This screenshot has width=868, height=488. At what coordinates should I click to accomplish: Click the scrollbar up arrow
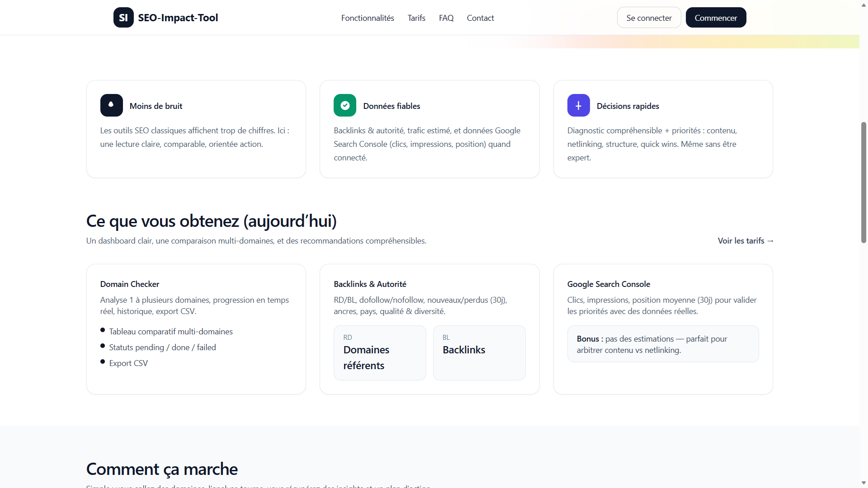pos(863,5)
